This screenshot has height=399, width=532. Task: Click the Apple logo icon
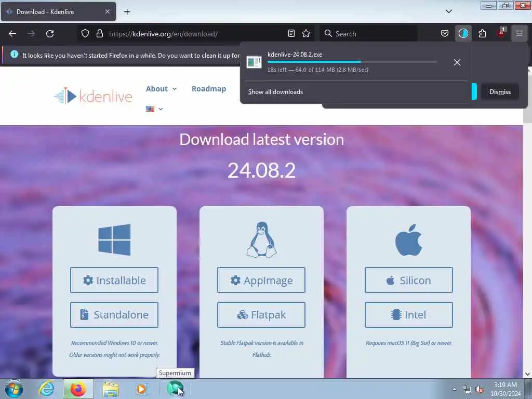tap(408, 240)
